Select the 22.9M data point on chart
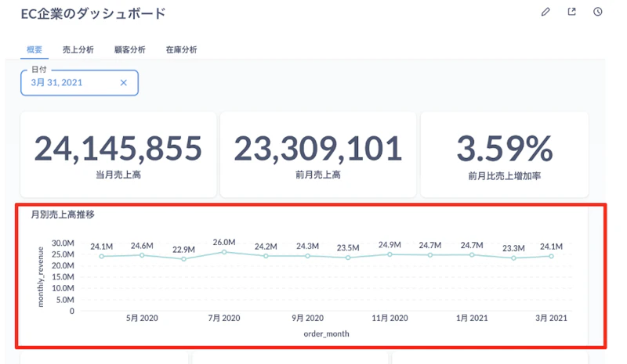 coord(183,258)
